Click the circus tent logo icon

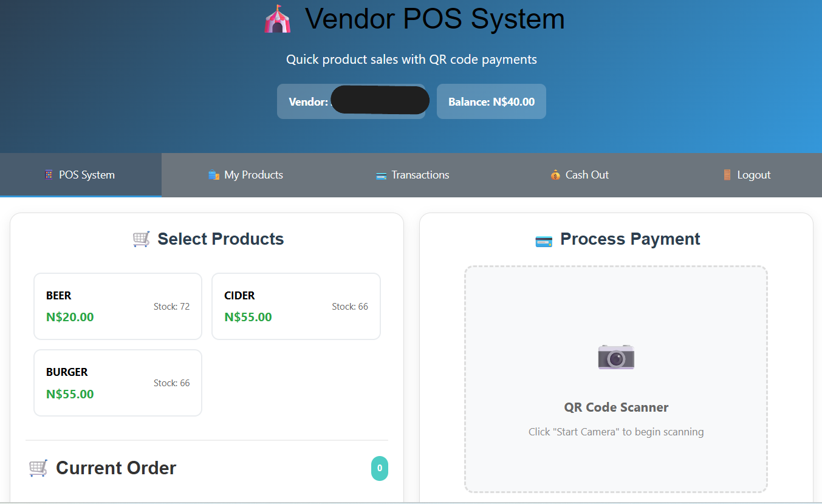click(x=278, y=19)
